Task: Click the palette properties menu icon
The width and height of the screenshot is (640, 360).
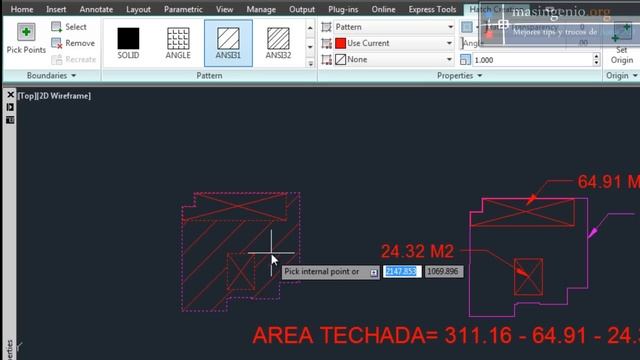Action: click(x=10, y=120)
